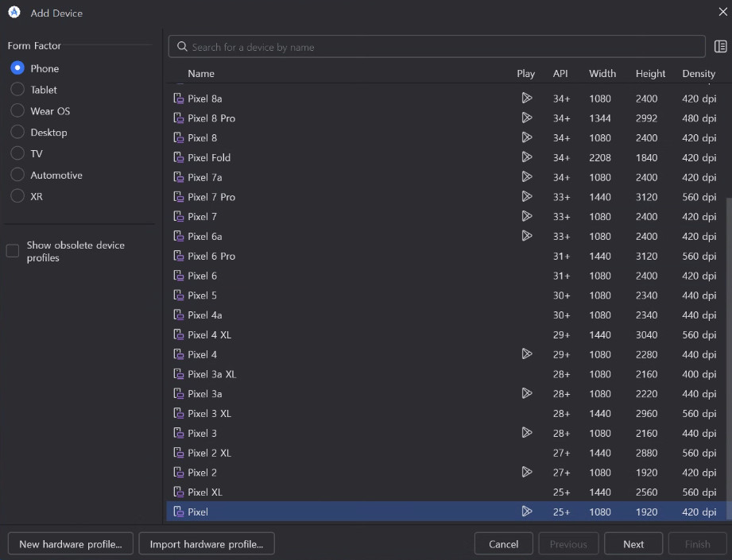Click the device icon beside Pixel 3a XL

178,374
